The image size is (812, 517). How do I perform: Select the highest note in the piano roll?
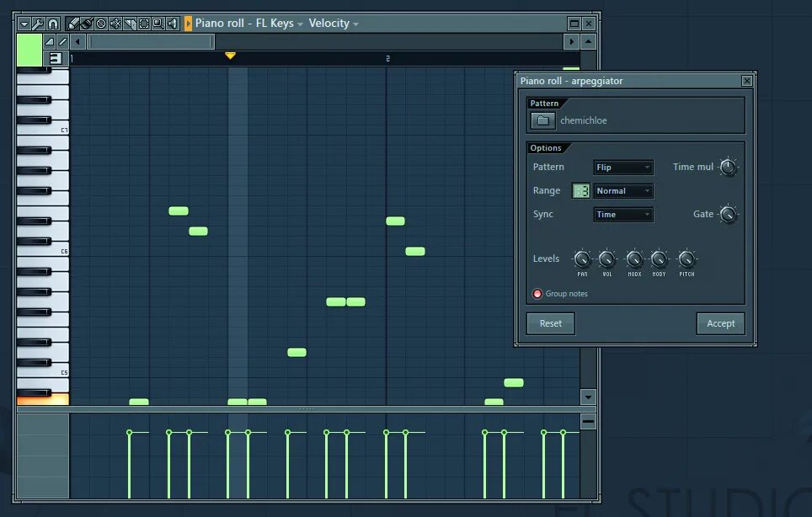pos(571,68)
